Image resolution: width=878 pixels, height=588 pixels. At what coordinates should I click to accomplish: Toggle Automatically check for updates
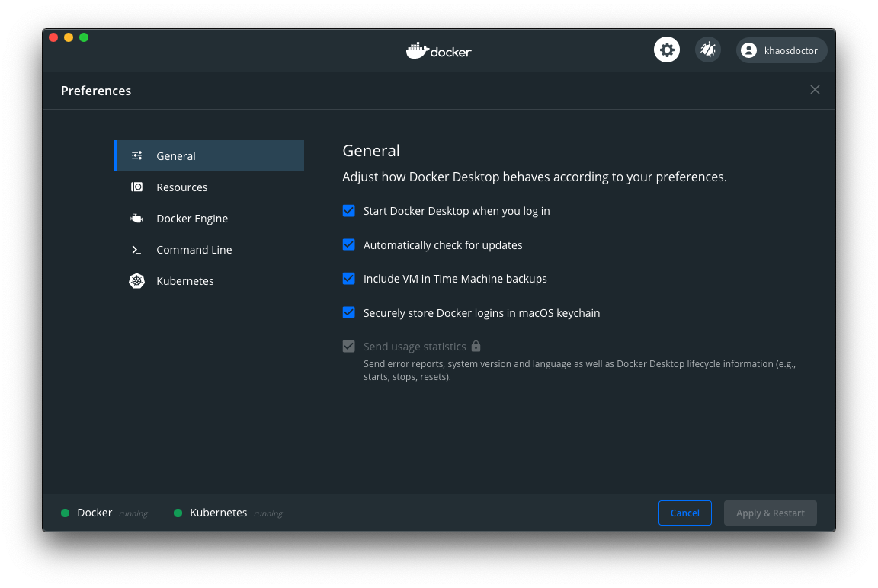coord(348,245)
